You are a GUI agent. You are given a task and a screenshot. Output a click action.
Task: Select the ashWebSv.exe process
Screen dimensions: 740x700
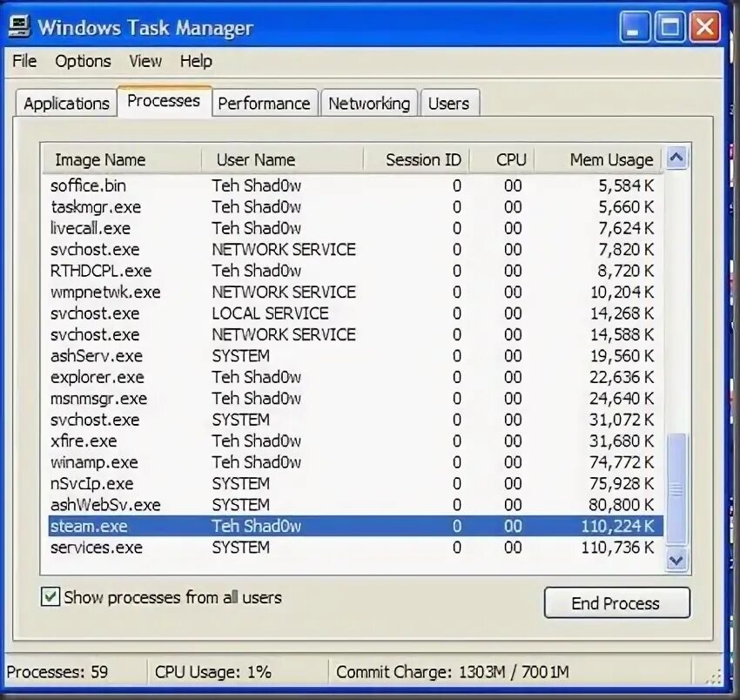pos(356,504)
